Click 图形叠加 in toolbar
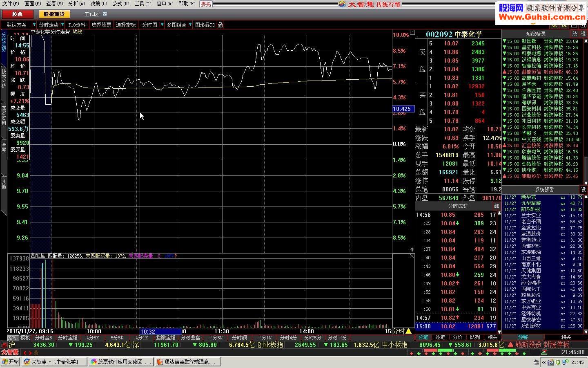This screenshot has height=368, width=588. tap(205, 25)
